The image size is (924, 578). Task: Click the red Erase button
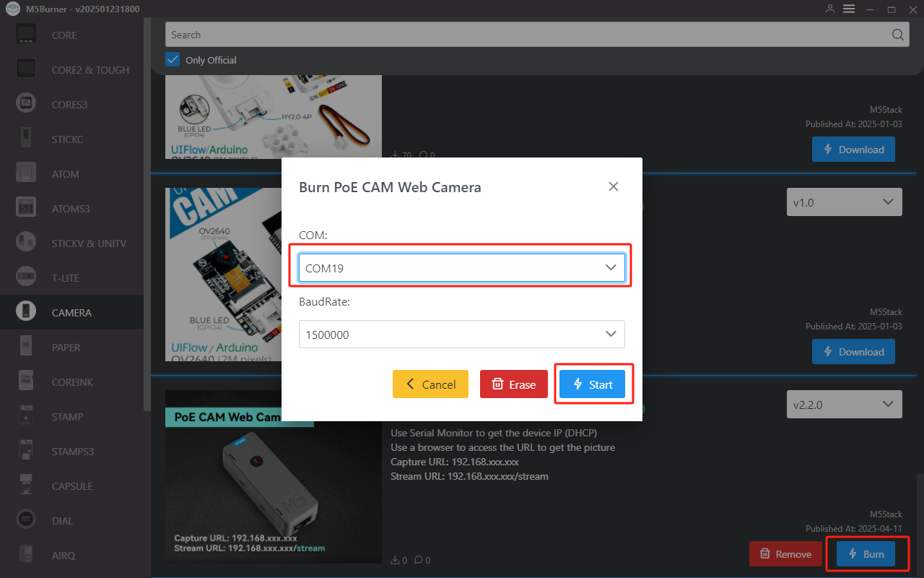click(x=514, y=384)
